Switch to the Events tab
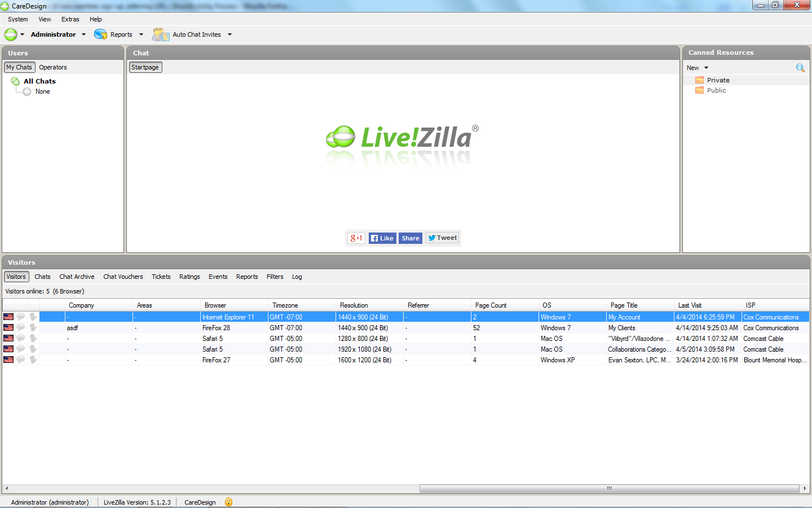This screenshot has width=812, height=508. tap(218, 277)
